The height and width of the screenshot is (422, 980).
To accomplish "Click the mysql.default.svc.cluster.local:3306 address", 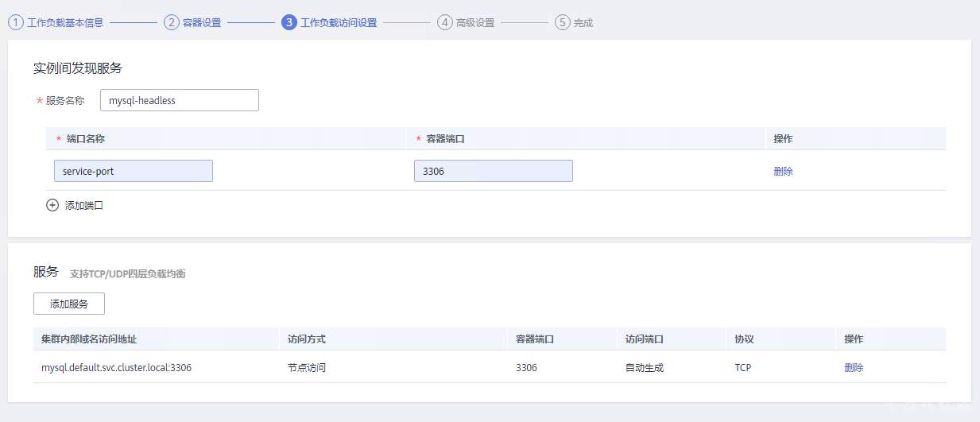I will [116, 367].
